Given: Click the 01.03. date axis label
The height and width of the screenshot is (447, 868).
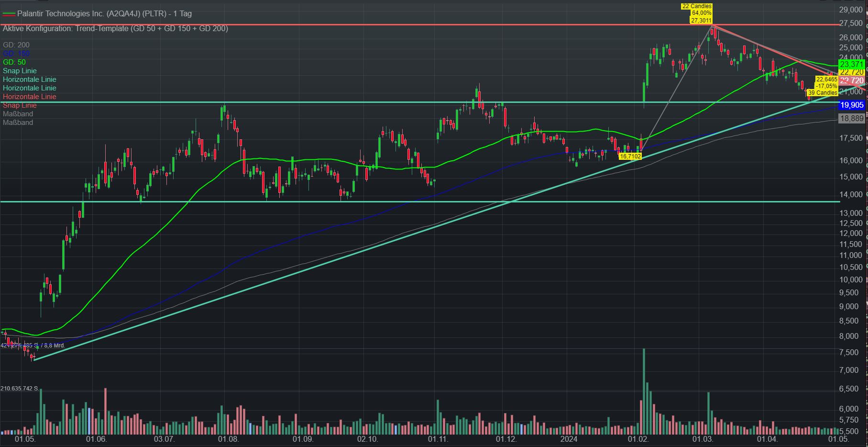Looking at the screenshot, I should click(702, 439).
